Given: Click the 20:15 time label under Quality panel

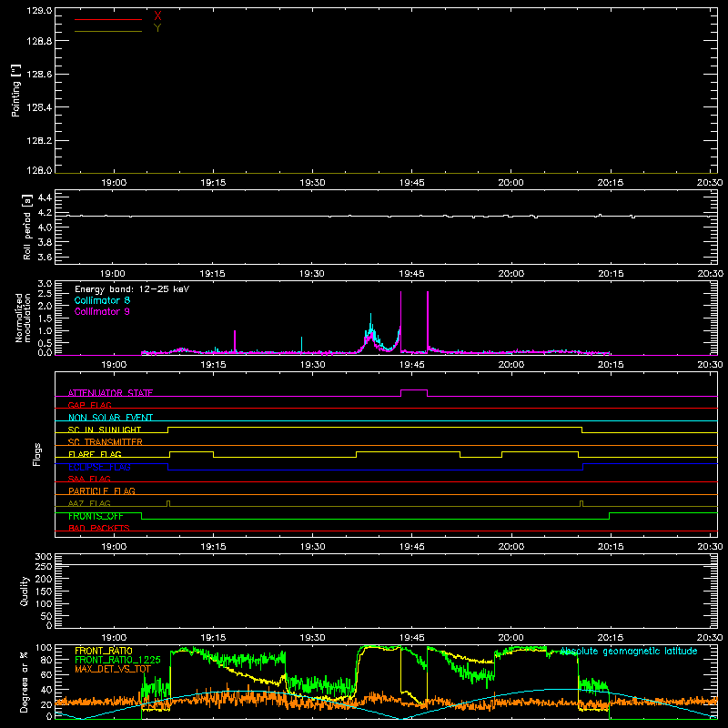Looking at the screenshot, I should coord(611,638).
